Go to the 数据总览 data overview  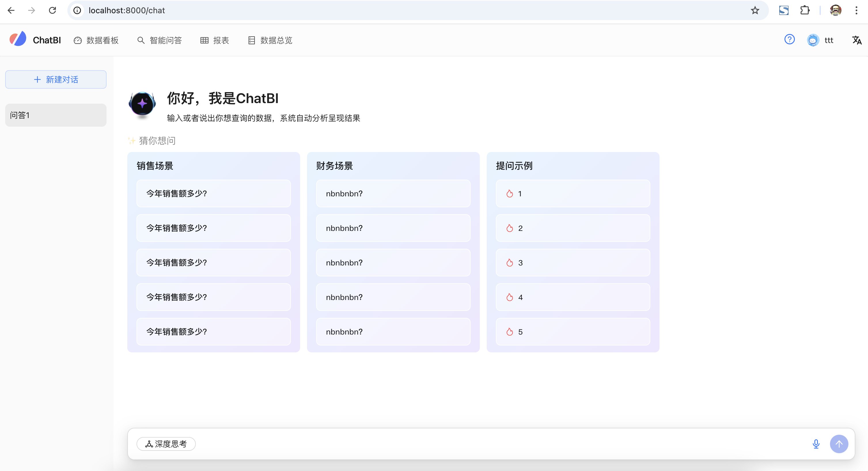point(270,40)
